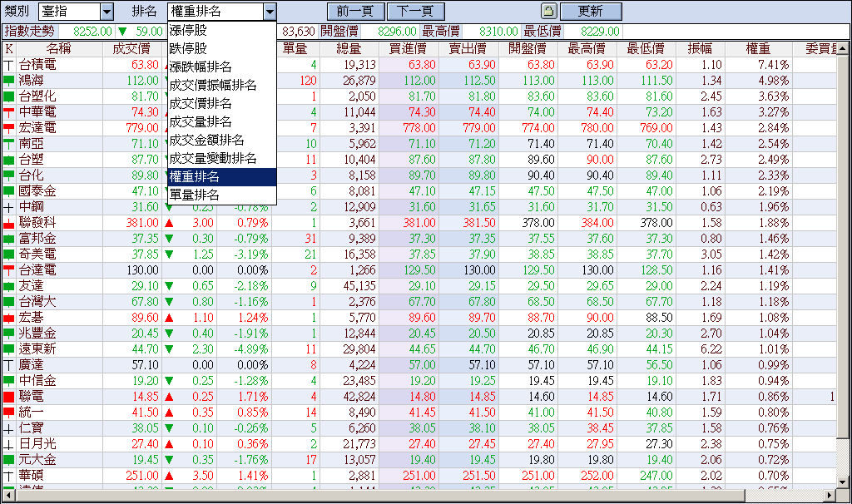Viewport: 852px width, 504px height.
Task: Select 漲停股 from ranking list
Action: pos(222,31)
